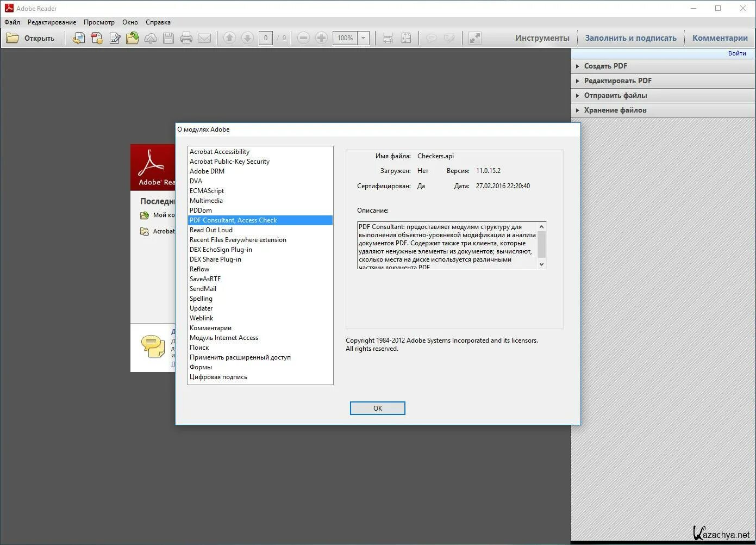
Task: Open the zoom level dropdown arrow
Action: point(364,38)
